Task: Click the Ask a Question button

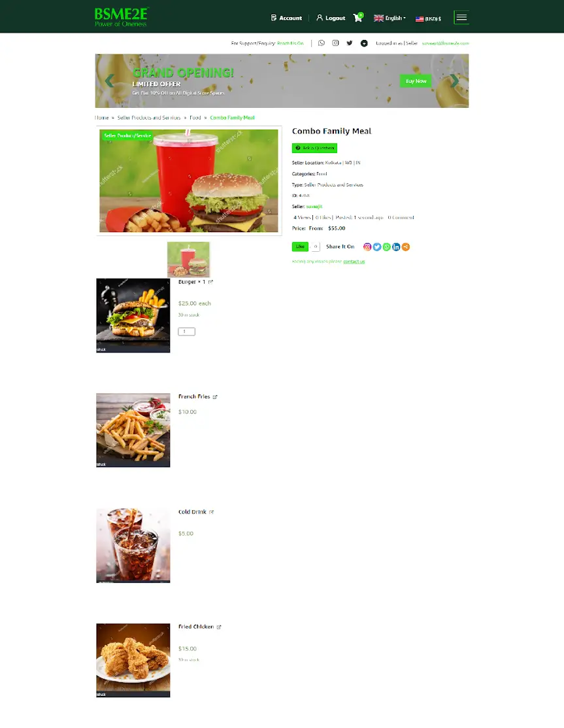Action: [314, 148]
